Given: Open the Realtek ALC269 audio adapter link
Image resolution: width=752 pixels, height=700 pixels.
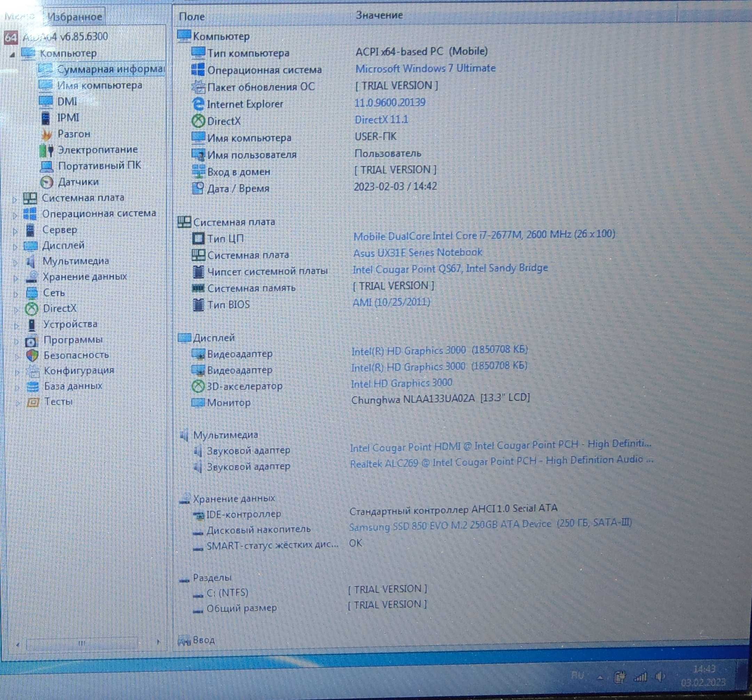Looking at the screenshot, I should pos(502,461).
